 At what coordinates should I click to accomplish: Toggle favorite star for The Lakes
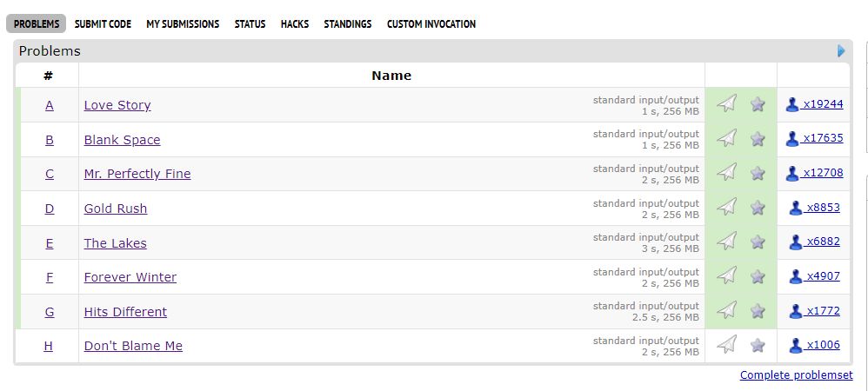[x=758, y=242]
